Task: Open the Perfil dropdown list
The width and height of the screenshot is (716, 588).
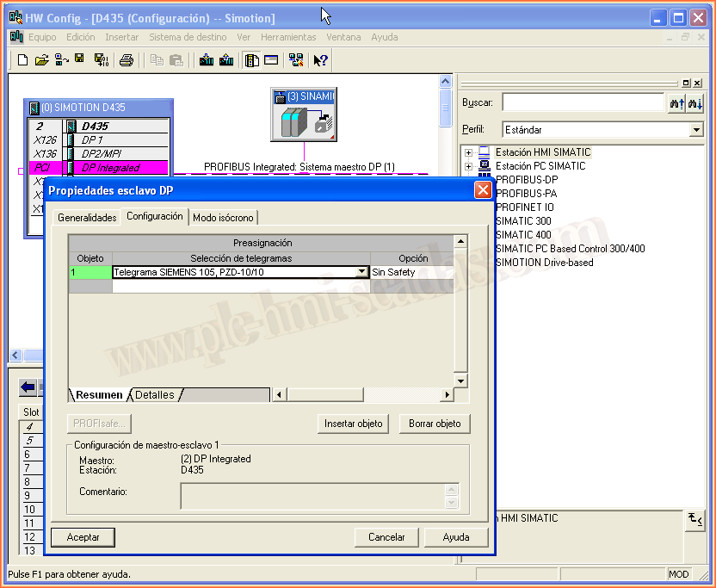Action: [696, 130]
